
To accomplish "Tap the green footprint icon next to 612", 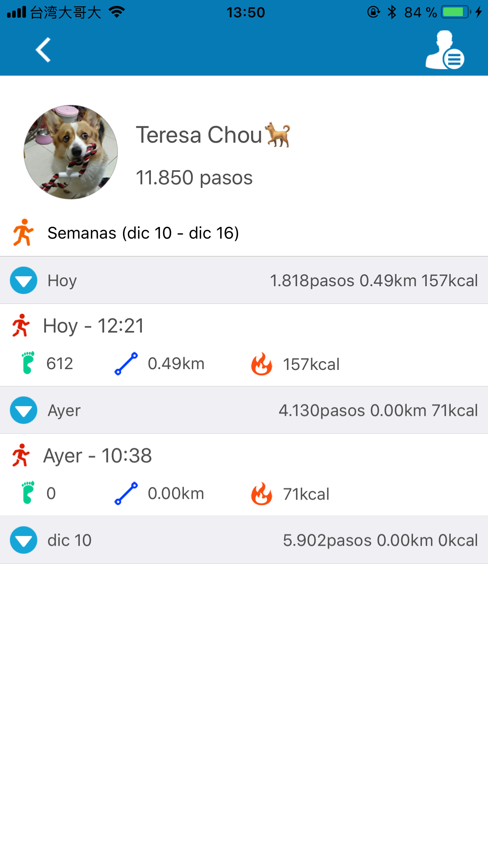I will click(28, 363).
